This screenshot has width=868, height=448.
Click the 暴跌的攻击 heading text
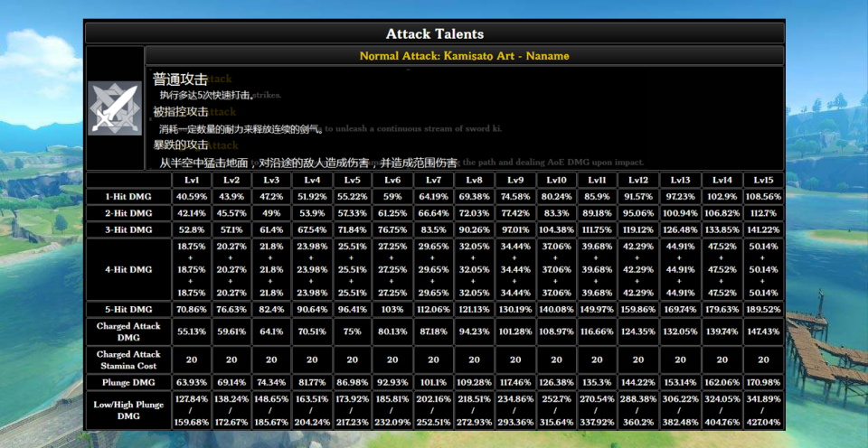(181, 145)
